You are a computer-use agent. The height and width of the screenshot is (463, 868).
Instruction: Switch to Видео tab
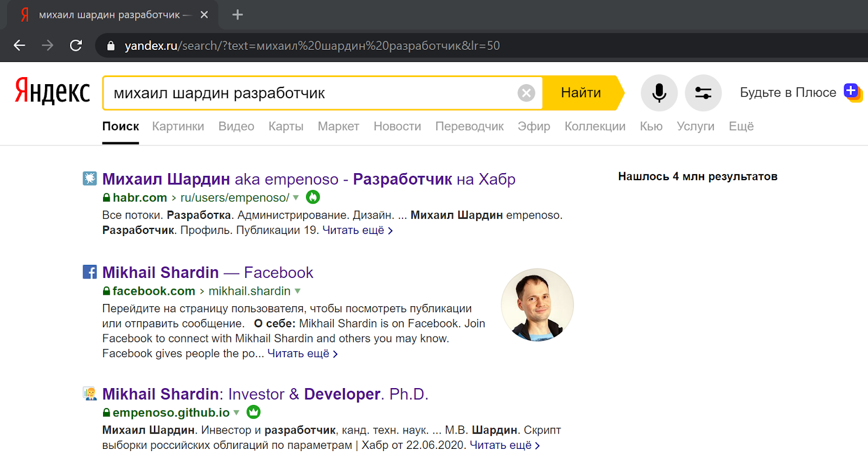pos(236,126)
